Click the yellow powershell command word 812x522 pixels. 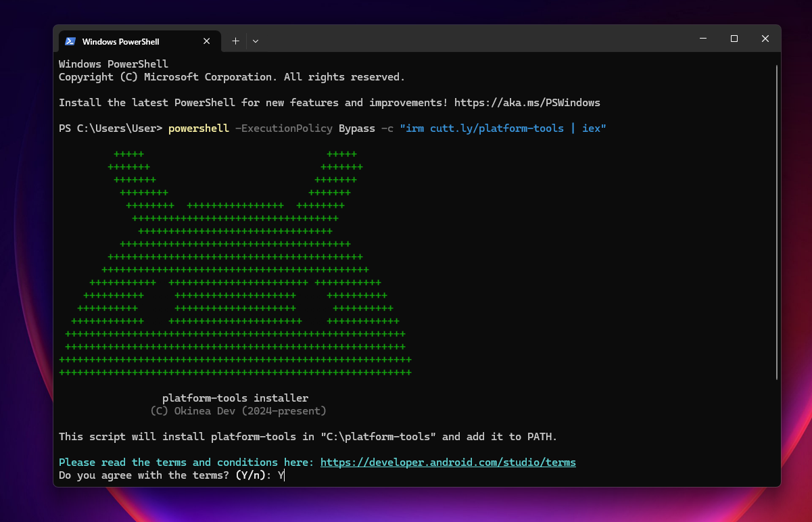click(198, 128)
